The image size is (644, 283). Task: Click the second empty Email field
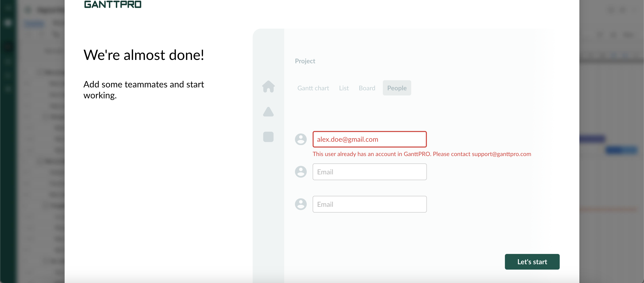[x=369, y=172]
